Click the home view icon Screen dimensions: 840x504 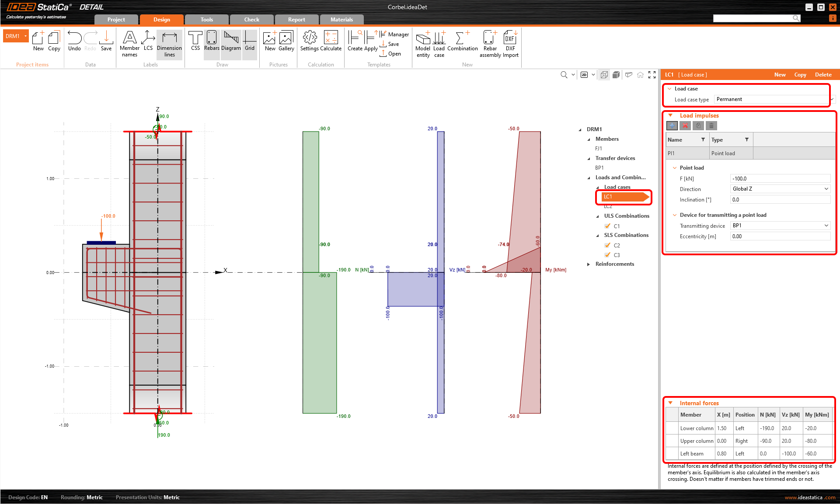coord(640,75)
